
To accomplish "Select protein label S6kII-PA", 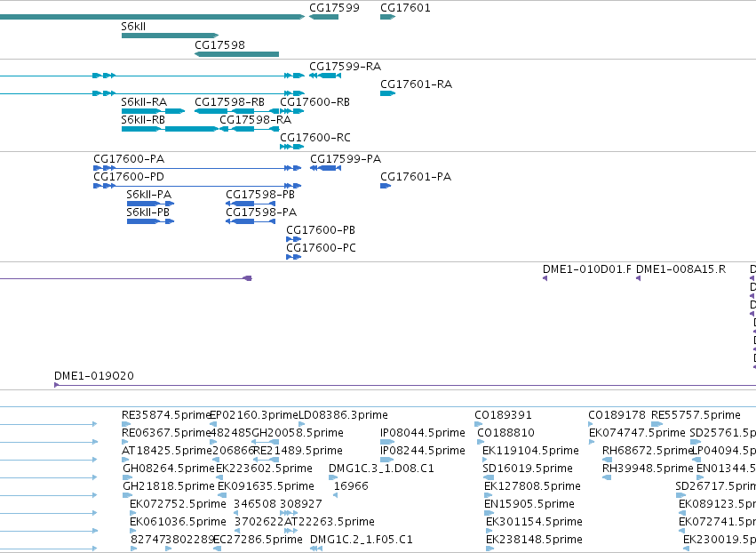I will tap(149, 195).
